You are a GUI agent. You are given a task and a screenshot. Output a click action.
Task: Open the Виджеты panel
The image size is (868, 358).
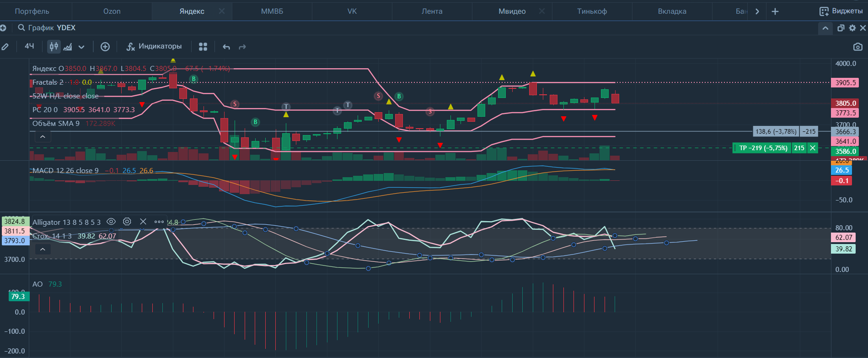841,11
